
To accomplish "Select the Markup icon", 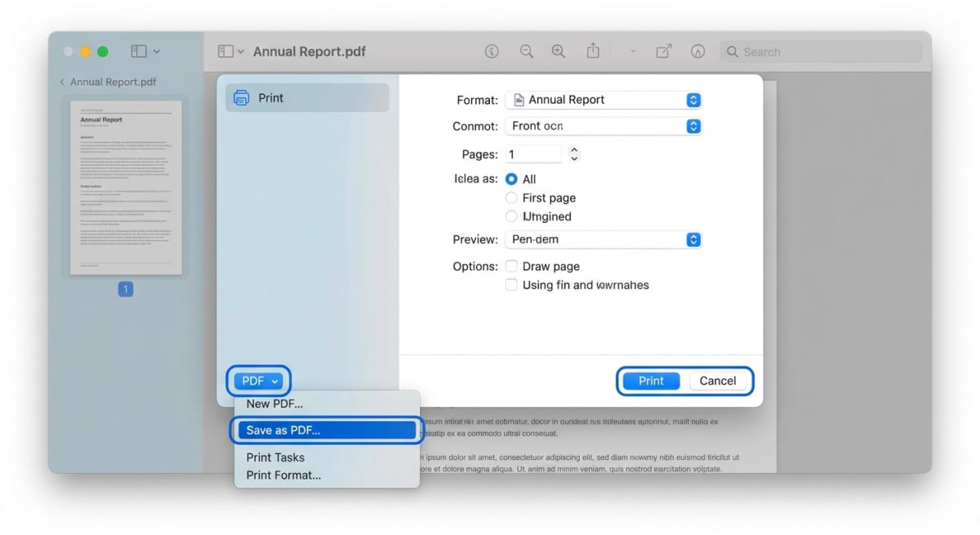I will pos(664,51).
